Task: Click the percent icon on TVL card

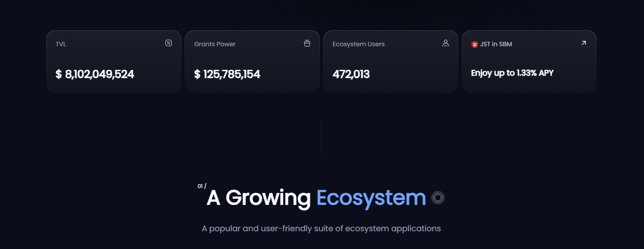Action: 168,43
